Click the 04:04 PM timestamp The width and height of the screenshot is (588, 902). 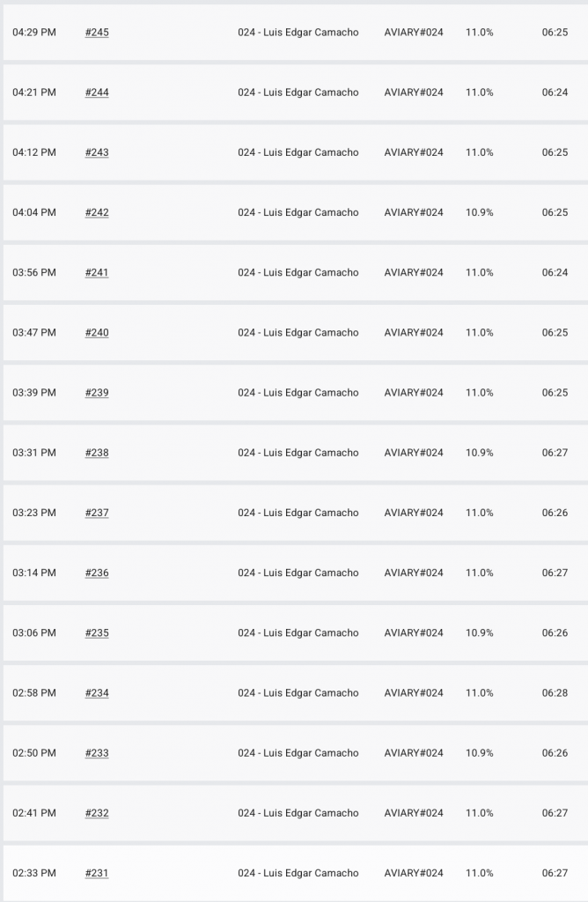[34, 212]
